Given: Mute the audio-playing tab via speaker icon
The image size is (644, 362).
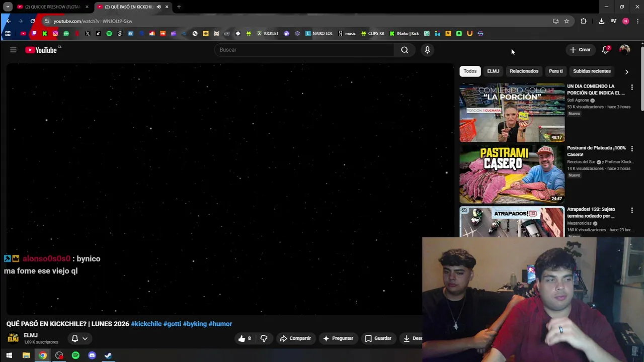Looking at the screenshot, I should coord(158,7).
